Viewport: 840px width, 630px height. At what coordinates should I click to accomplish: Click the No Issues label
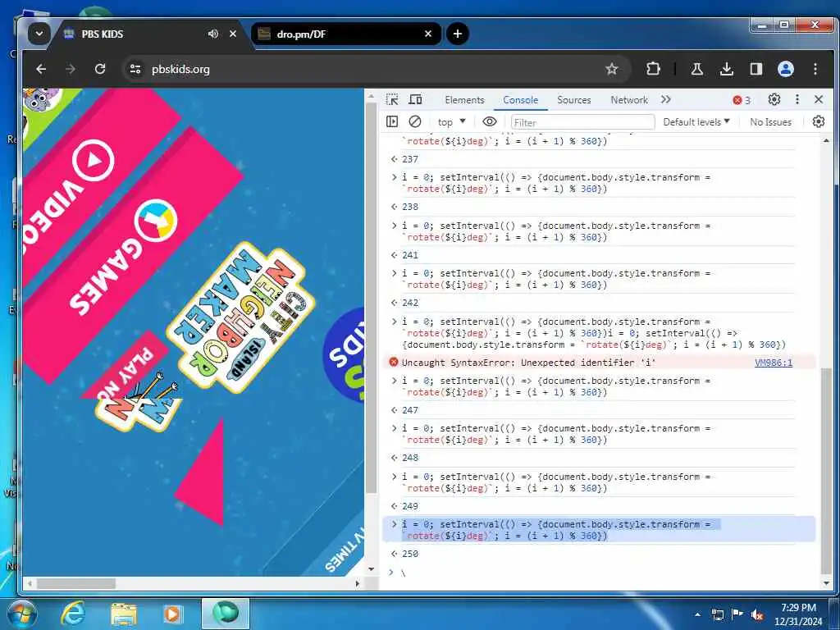click(x=770, y=122)
